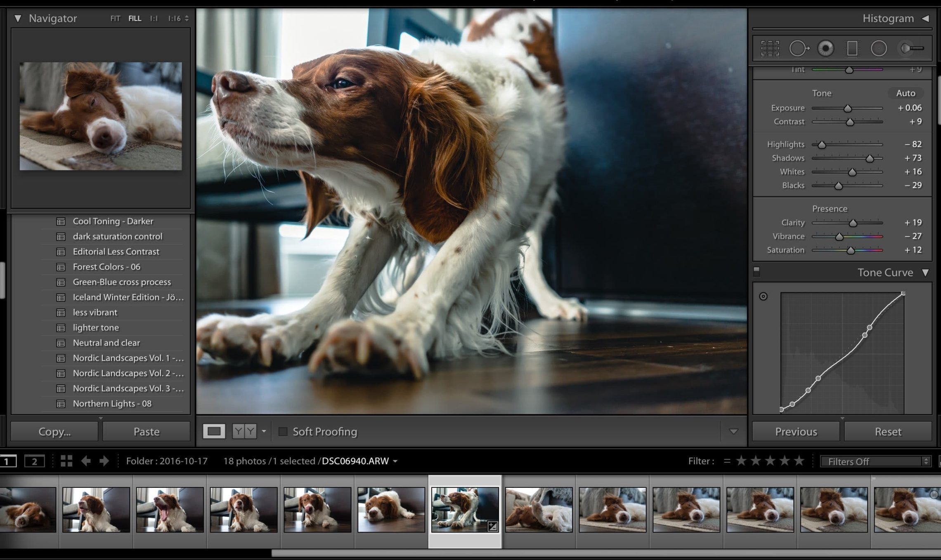Open the toolbar content dropdown triangle
Screen dimensions: 941x560
(x=733, y=431)
